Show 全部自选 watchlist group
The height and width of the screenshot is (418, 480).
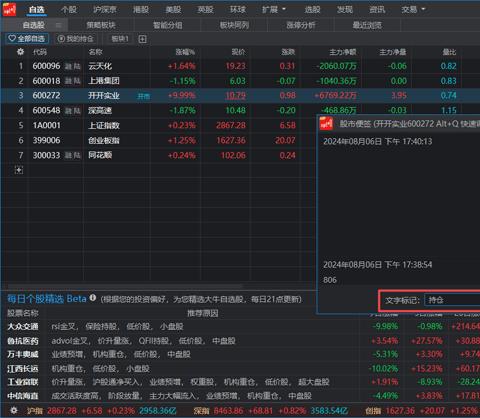(x=27, y=39)
